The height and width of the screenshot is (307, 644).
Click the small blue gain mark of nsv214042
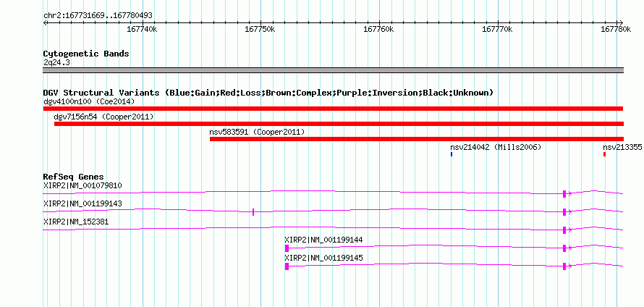[x=452, y=154]
